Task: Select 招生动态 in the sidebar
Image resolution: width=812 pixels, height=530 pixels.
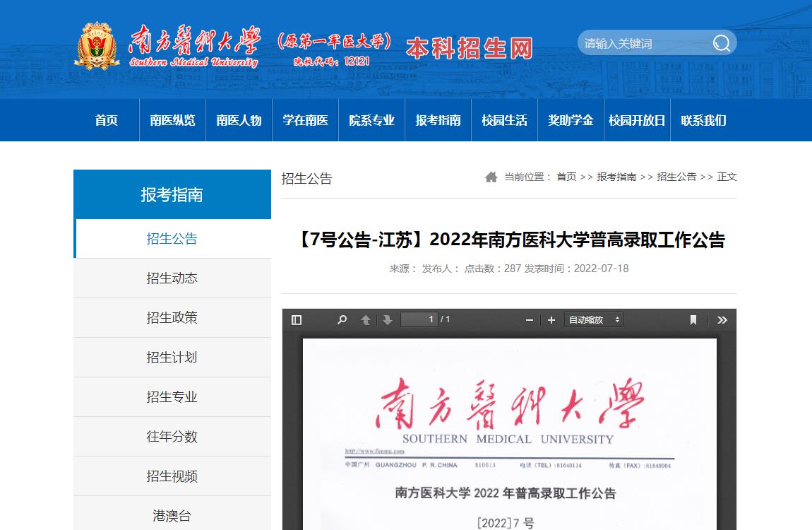Action: click(172, 278)
